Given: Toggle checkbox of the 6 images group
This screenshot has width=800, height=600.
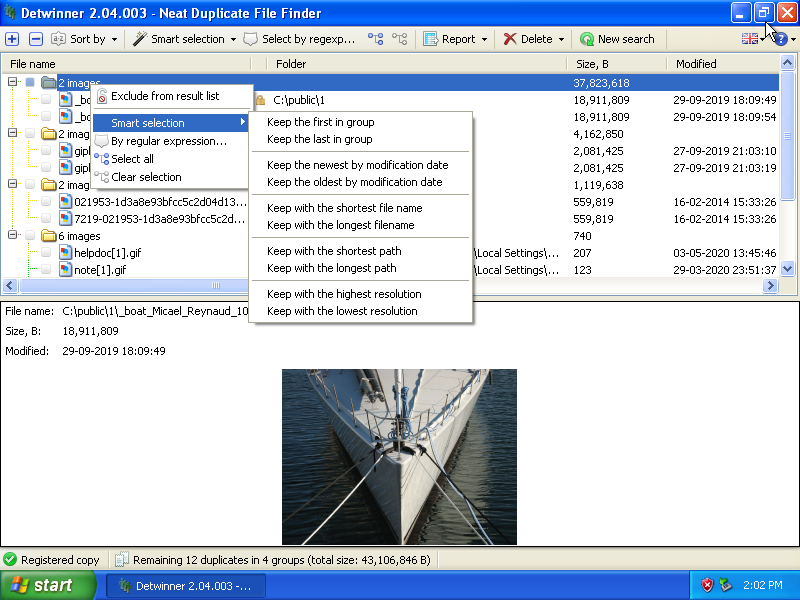Looking at the screenshot, I should pos(30,236).
